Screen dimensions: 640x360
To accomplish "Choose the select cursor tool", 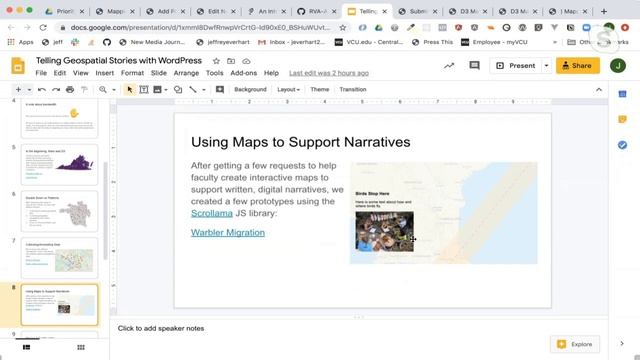I will [x=130, y=89].
